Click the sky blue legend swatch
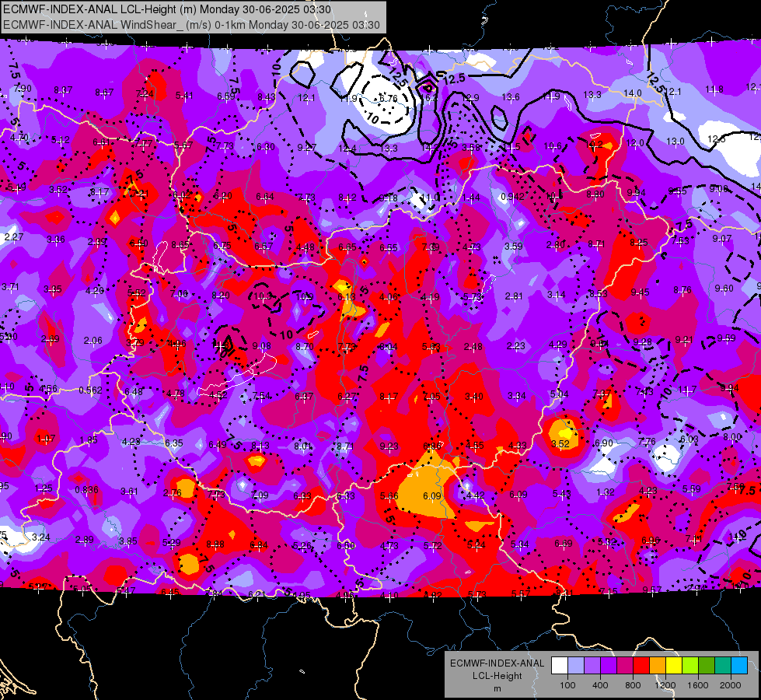Viewport: 761px width, 700px height. [739, 666]
